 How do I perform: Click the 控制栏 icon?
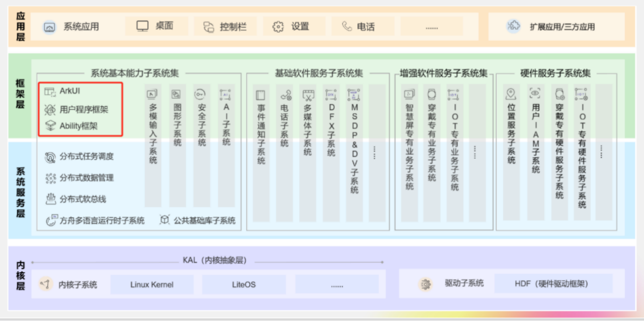coord(209,27)
